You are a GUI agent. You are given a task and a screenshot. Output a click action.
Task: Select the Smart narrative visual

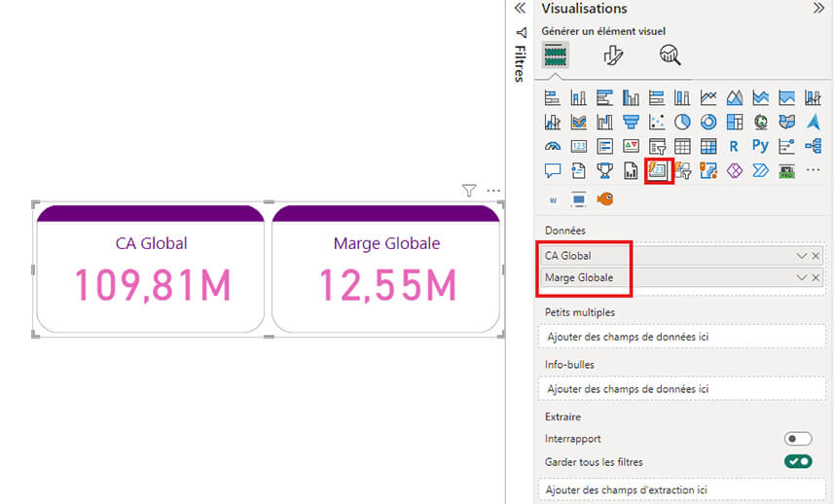point(579,170)
